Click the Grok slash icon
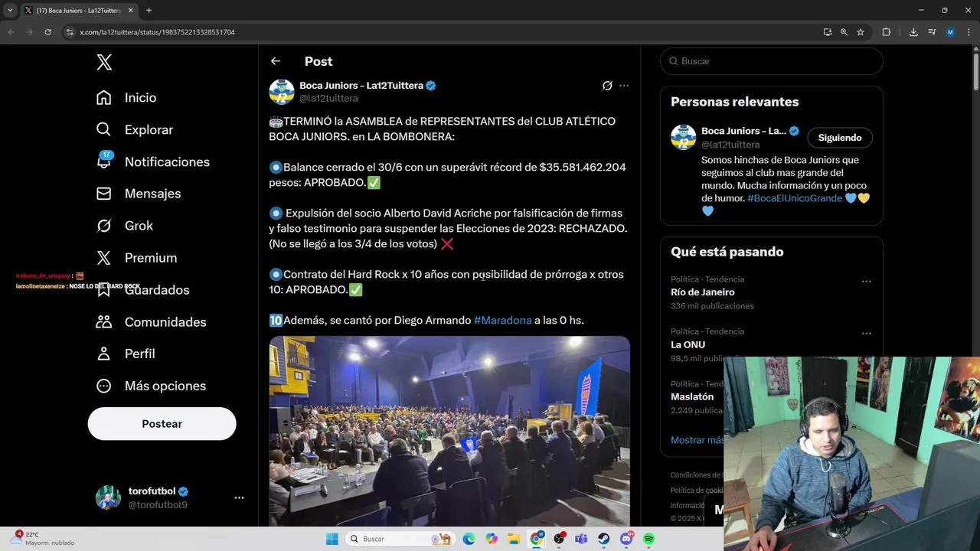 click(x=104, y=226)
